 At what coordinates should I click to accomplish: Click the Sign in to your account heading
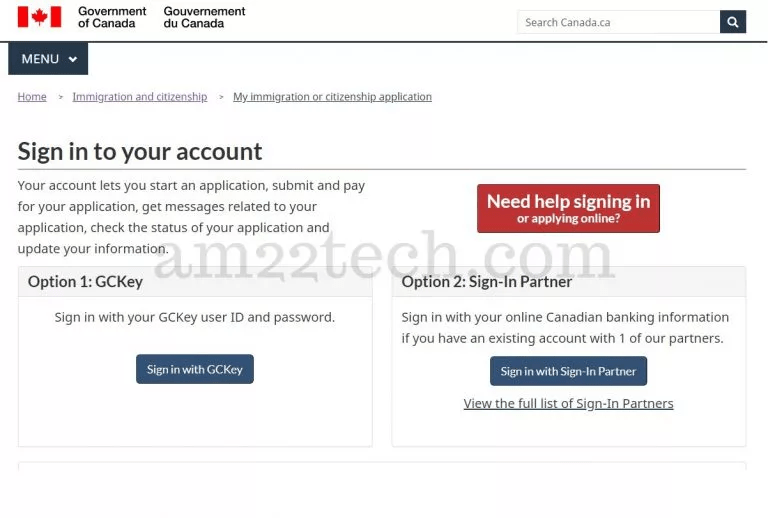140,151
